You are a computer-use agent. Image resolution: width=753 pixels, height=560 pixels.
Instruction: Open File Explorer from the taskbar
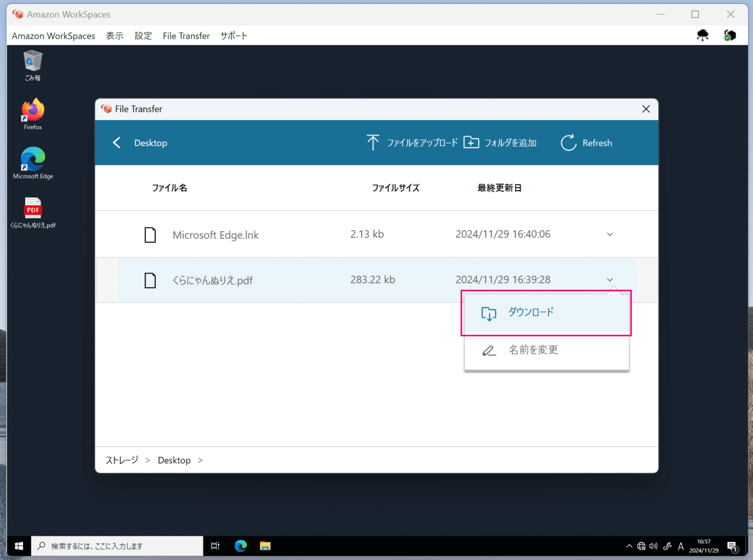[x=265, y=546]
